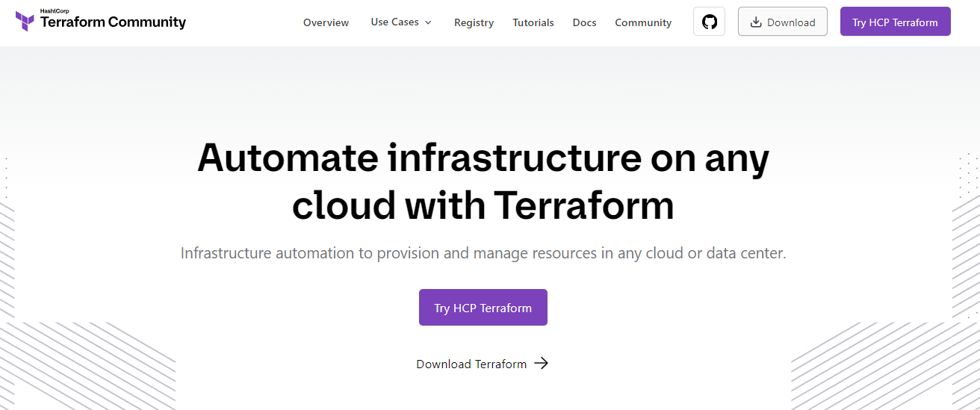Open the GitHub repository icon
The height and width of the screenshot is (410, 980).
click(709, 22)
